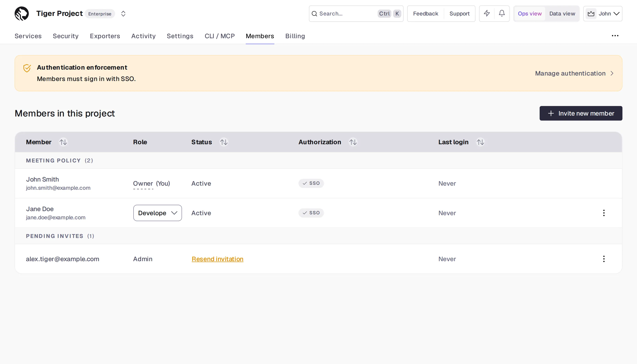Open notifications bell icon
The height and width of the screenshot is (364, 637).
502,13
